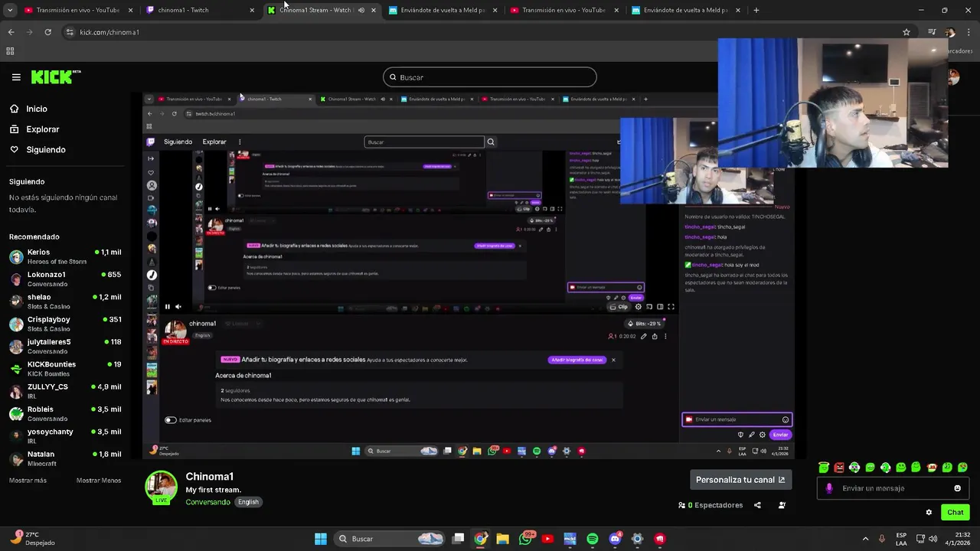This screenshot has height=551, width=980.
Task: Open recommended channel julytalleres5
Action: tap(65, 346)
